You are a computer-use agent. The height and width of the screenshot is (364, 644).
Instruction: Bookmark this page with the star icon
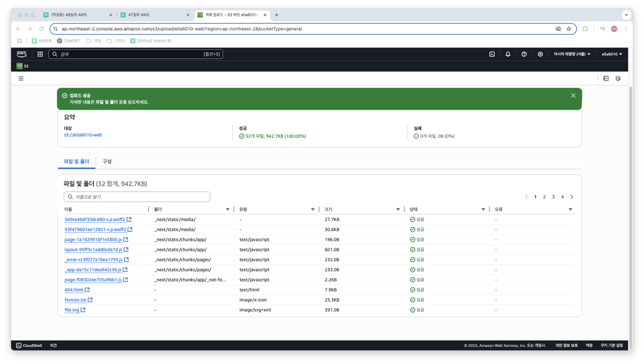click(x=569, y=29)
